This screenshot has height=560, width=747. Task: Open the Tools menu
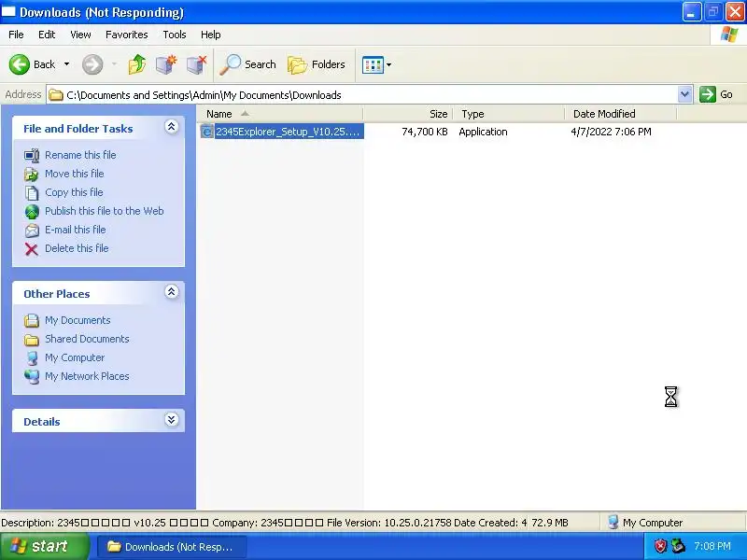click(x=175, y=35)
